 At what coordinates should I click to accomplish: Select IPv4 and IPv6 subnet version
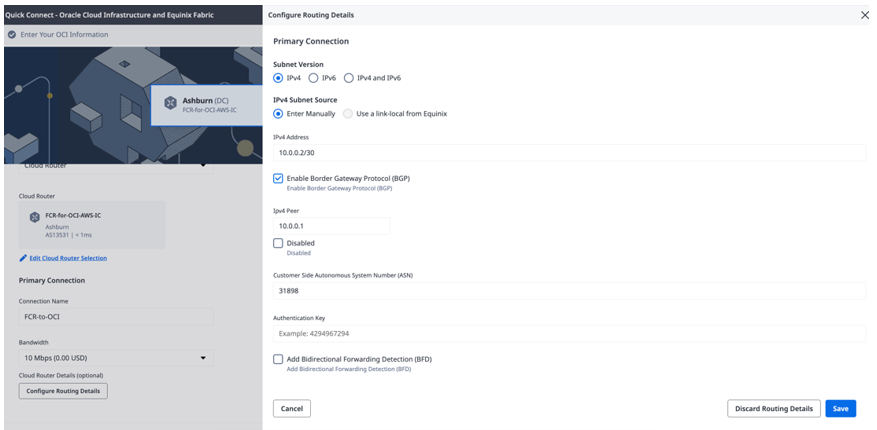pos(348,78)
